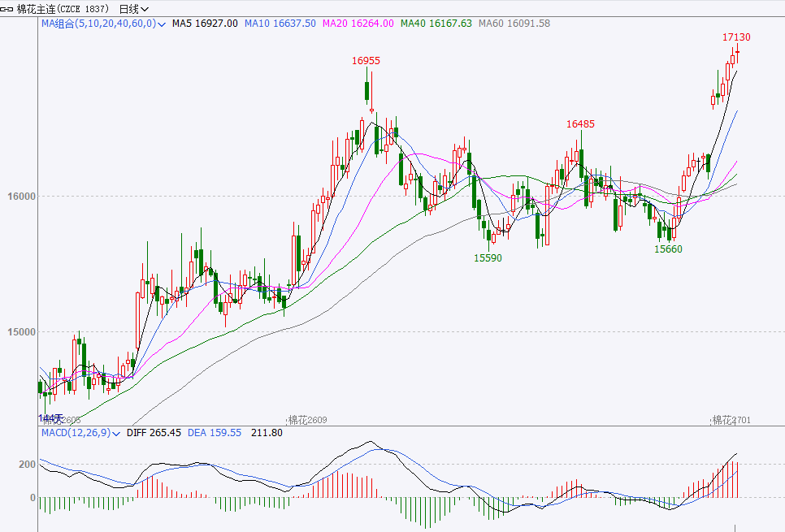Image resolution: width=785 pixels, height=532 pixels.
Task: Click the DIFF 265.45 value
Action: pos(154,433)
